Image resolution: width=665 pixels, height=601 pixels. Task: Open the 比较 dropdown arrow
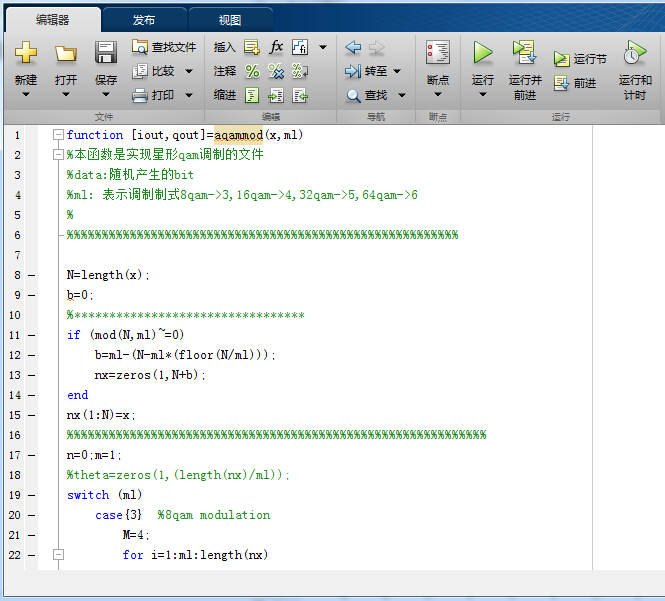[x=189, y=71]
